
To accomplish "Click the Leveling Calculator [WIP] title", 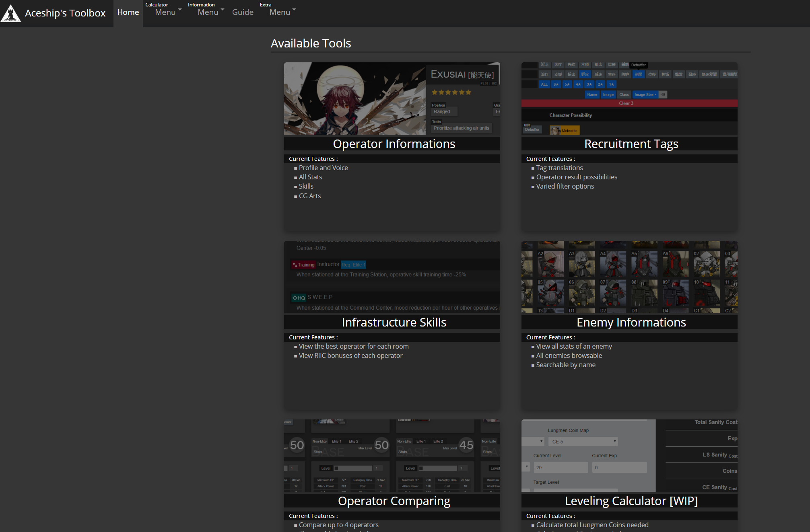I will 631,501.
